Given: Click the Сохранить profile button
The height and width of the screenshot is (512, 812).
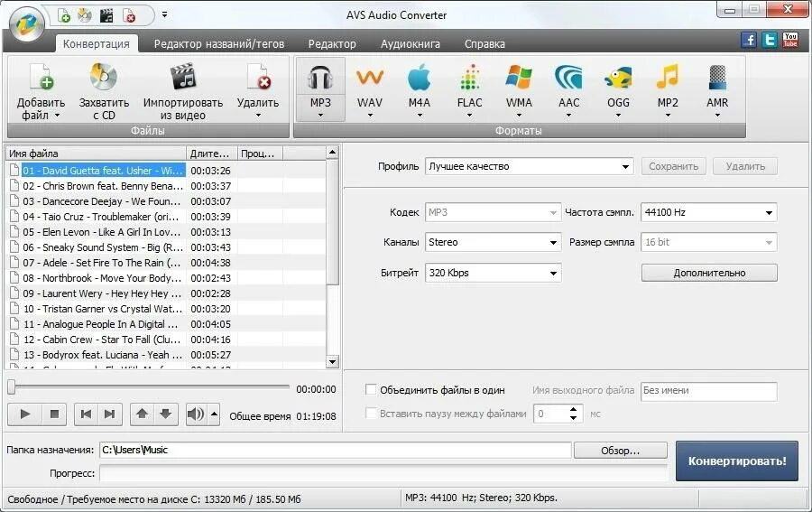Looking at the screenshot, I should pyautogui.click(x=674, y=166).
